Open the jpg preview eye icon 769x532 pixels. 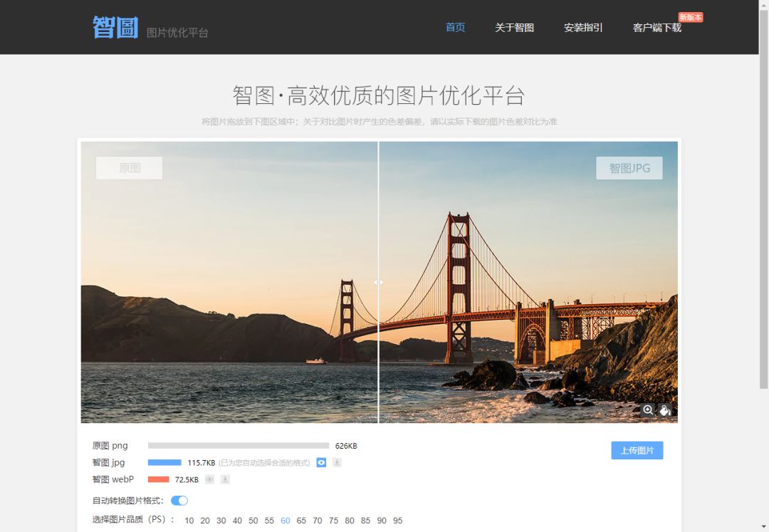pyautogui.click(x=321, y=462)
